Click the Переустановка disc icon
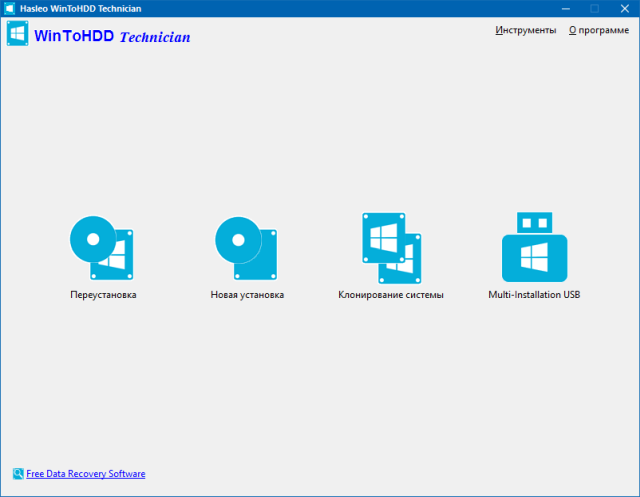The image size is (640, 497). coord(103,247)
